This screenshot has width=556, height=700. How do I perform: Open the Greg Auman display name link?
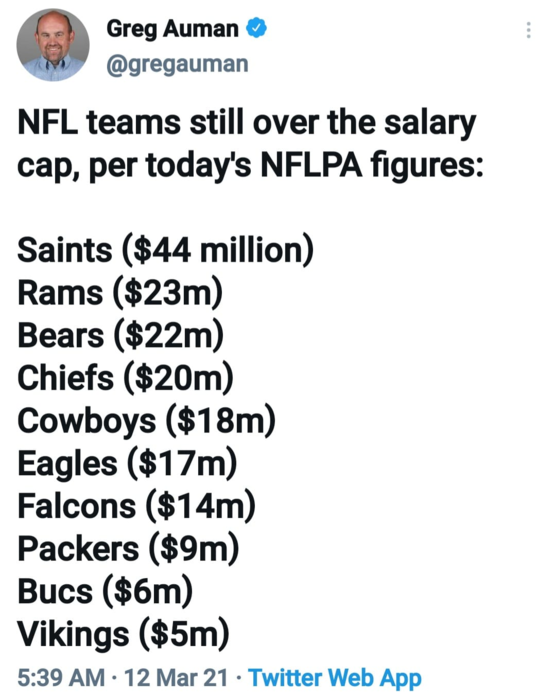[x=172, y=29]
